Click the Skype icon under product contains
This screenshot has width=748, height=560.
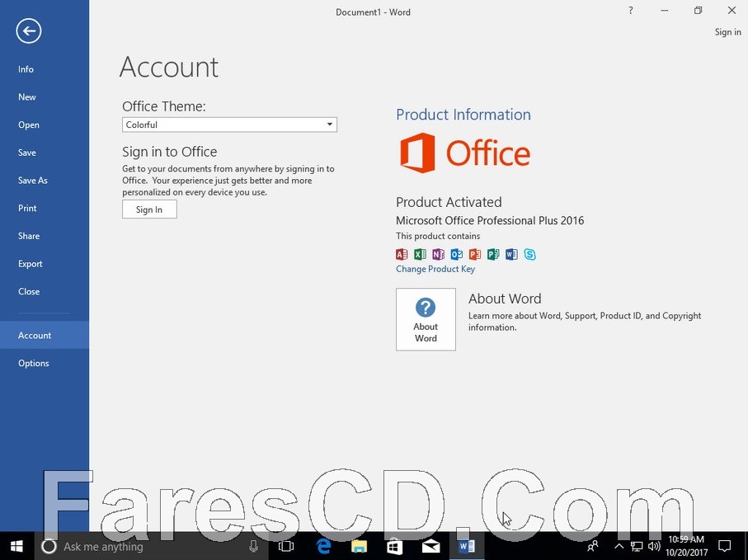pyautogui.click(x=529, y=254)
